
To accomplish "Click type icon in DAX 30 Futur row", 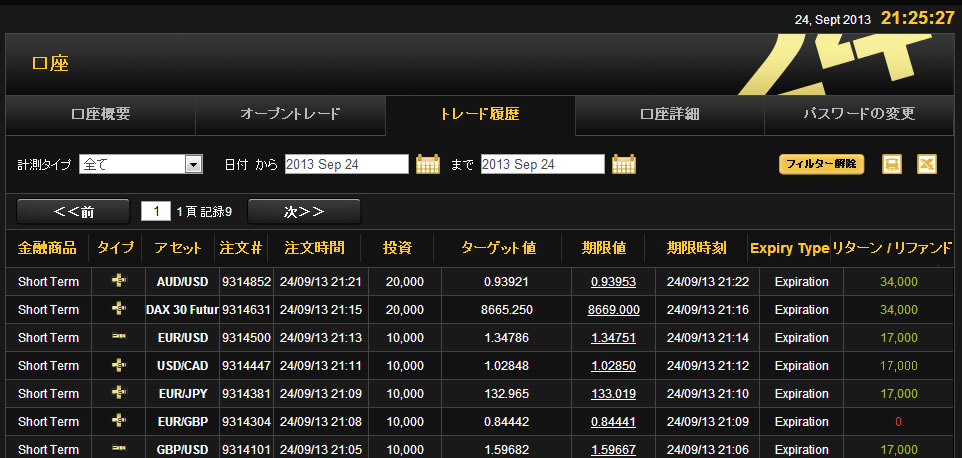I will (119, 309).
